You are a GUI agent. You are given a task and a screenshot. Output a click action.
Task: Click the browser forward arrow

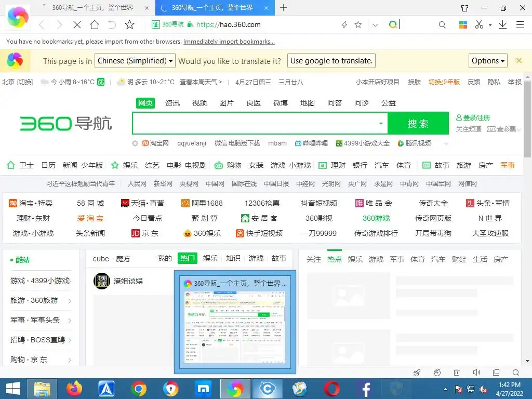tap(59, 24)
